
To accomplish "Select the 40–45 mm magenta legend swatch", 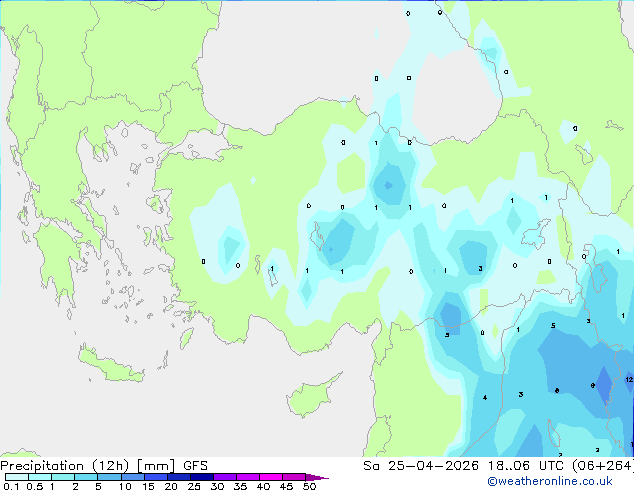I will click(271, 477).
